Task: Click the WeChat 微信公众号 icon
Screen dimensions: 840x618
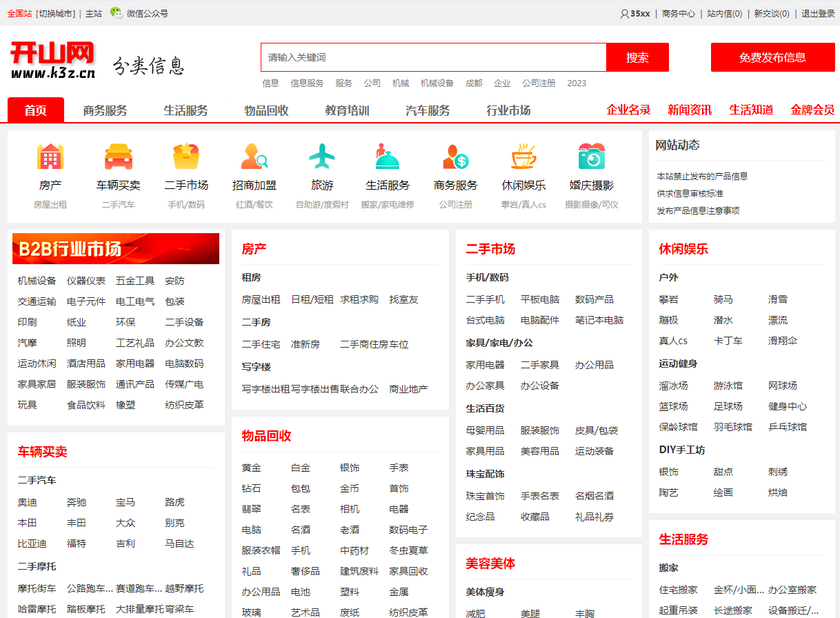Action: (116, 13)
